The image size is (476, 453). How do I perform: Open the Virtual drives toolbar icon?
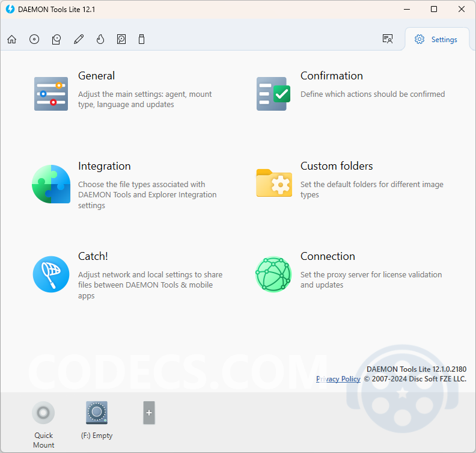click(x=56, y=39)
